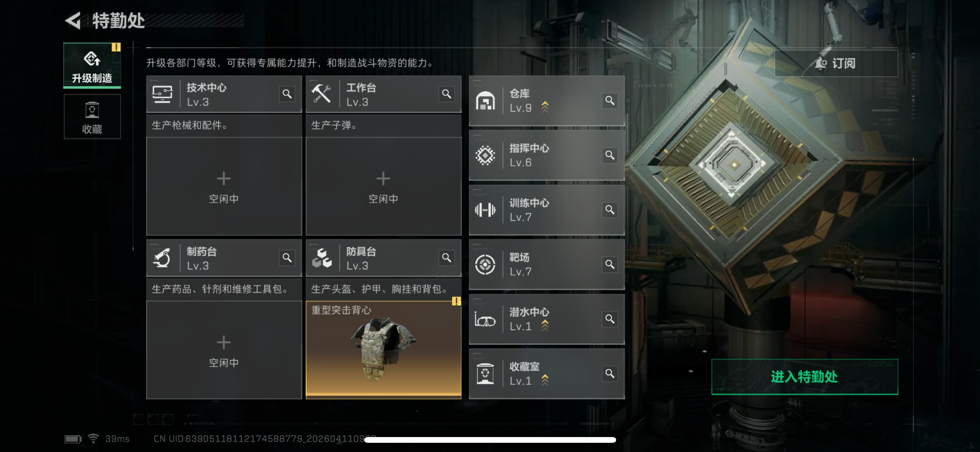Select the 重型突击背心 crafted item thumbnail

point(383,350)
